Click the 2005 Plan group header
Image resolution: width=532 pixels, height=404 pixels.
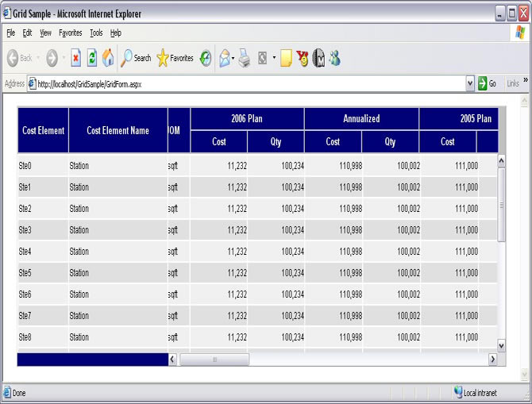click(x=459, y=119)
